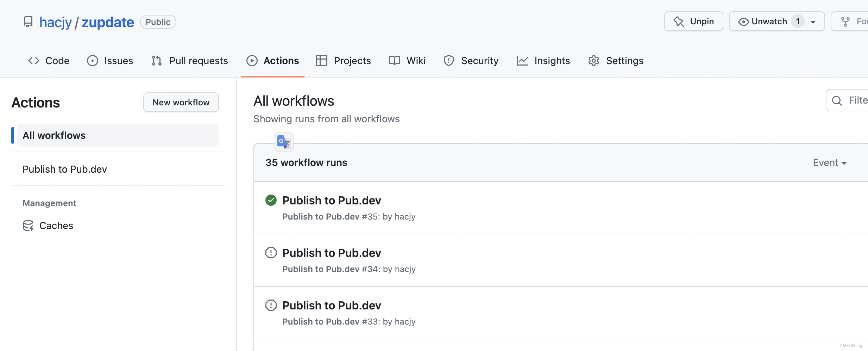Open the Wiki tab
Screen dimensions: 868x351
[407, 61]
